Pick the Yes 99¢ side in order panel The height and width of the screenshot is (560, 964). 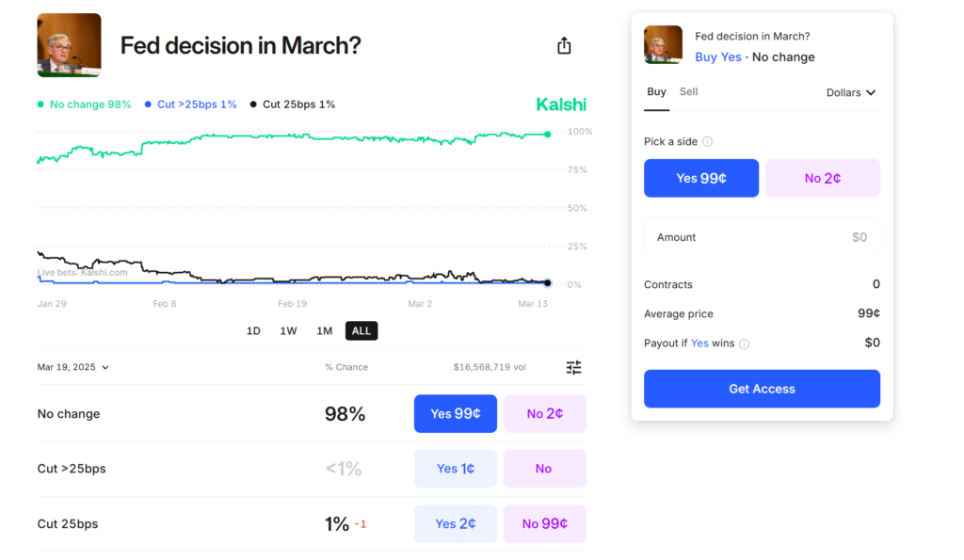(700, 178)
